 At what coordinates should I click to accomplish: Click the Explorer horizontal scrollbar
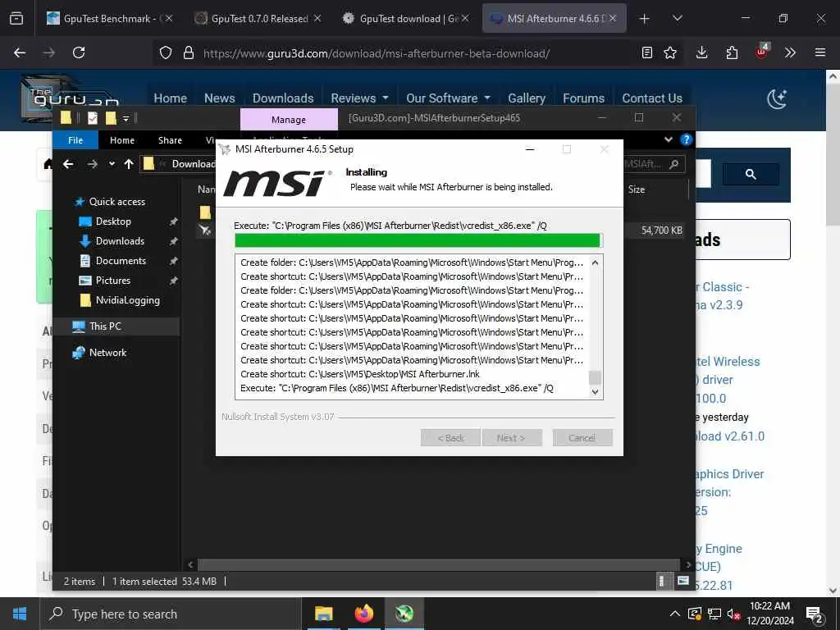tap(439, 564)
